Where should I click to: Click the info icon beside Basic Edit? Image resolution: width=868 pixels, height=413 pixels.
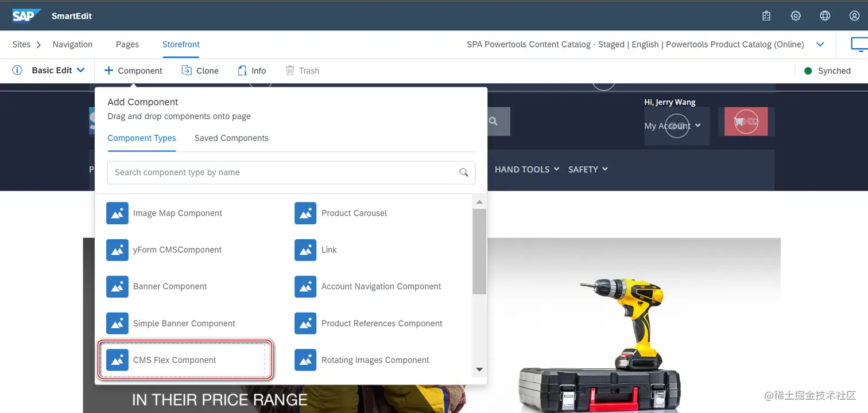click(x=17, y=70)
